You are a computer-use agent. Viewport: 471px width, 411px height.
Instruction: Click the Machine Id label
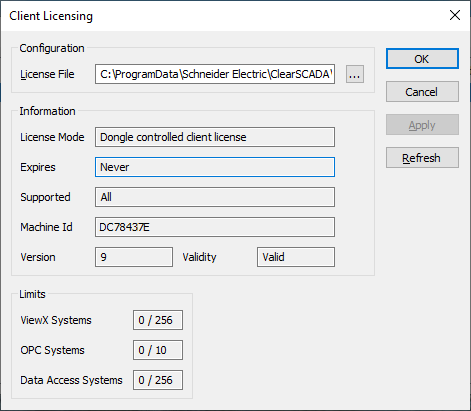pyautogui.click(x=46, y=227)
